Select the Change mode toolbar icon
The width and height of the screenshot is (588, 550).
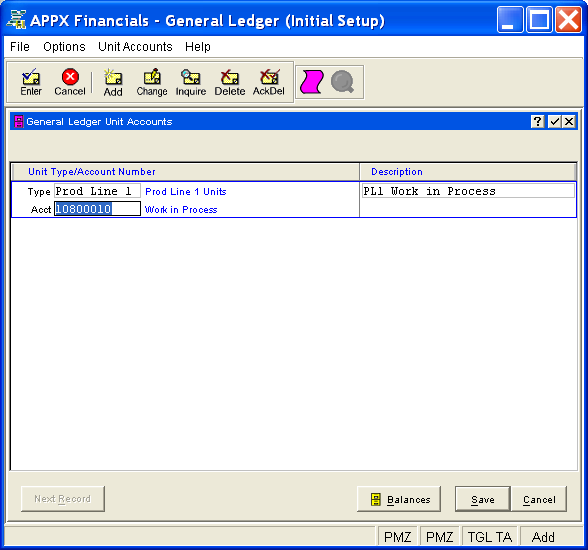click(152, 82)
